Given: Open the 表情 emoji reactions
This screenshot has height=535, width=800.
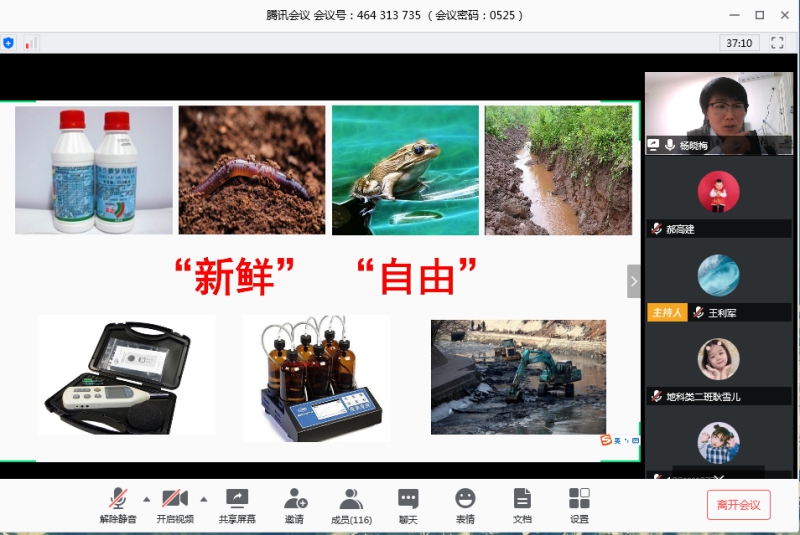Looking at the screenshot, I should tap(465, 504).
